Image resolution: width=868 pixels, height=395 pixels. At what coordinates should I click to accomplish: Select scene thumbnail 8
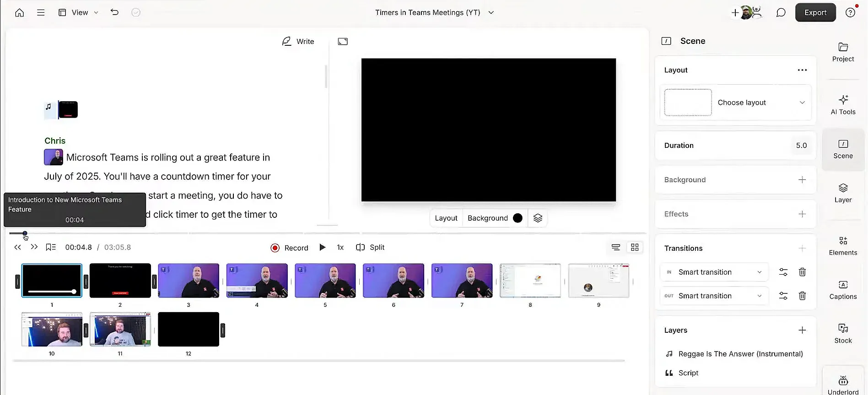530,281
